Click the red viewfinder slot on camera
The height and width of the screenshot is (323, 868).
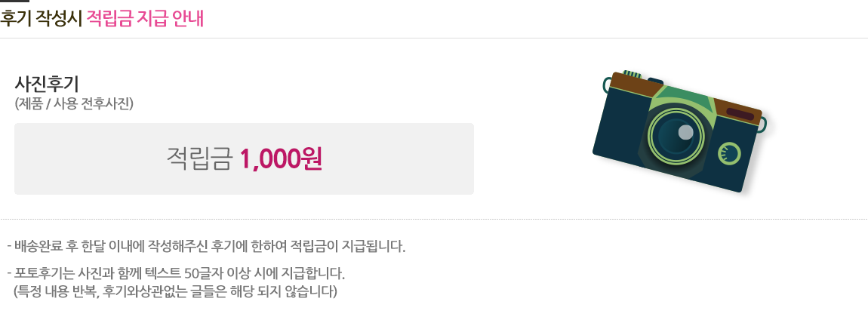(740, 115)
